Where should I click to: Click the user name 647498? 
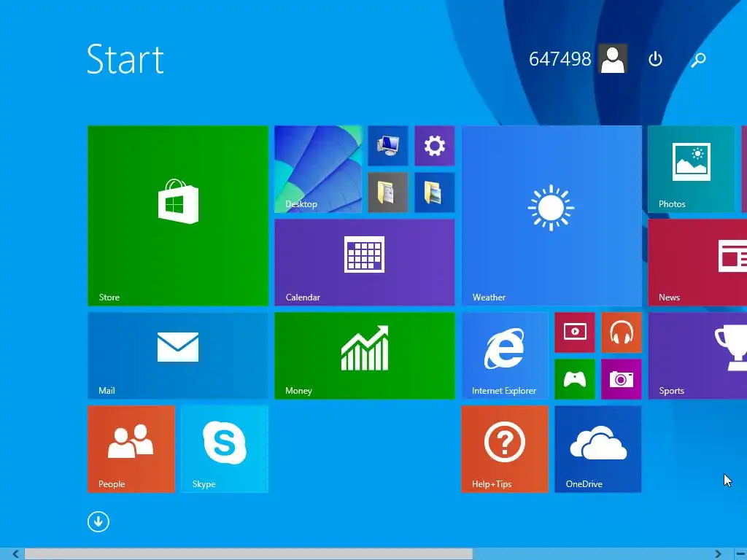pyautogui.click(x=560, y=59)
